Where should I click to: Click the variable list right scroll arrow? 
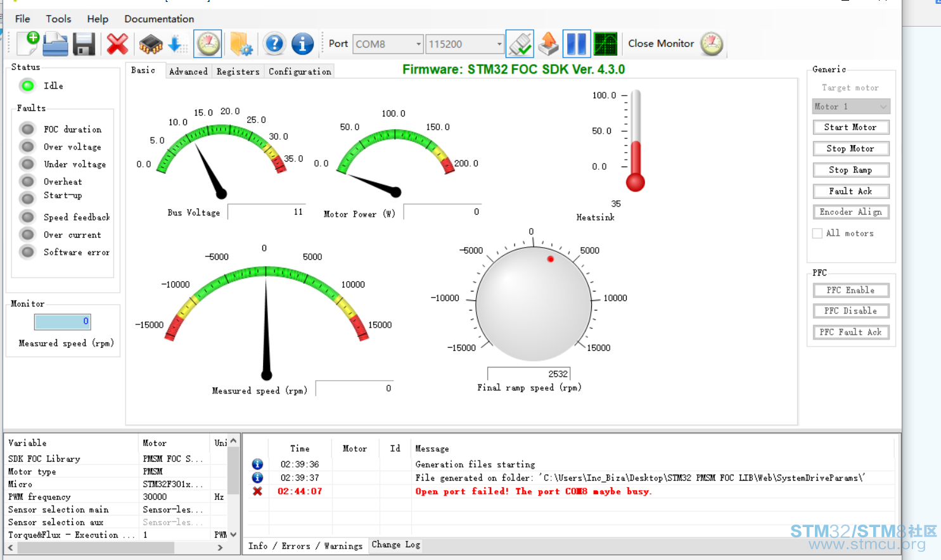(x=220, y=547)
